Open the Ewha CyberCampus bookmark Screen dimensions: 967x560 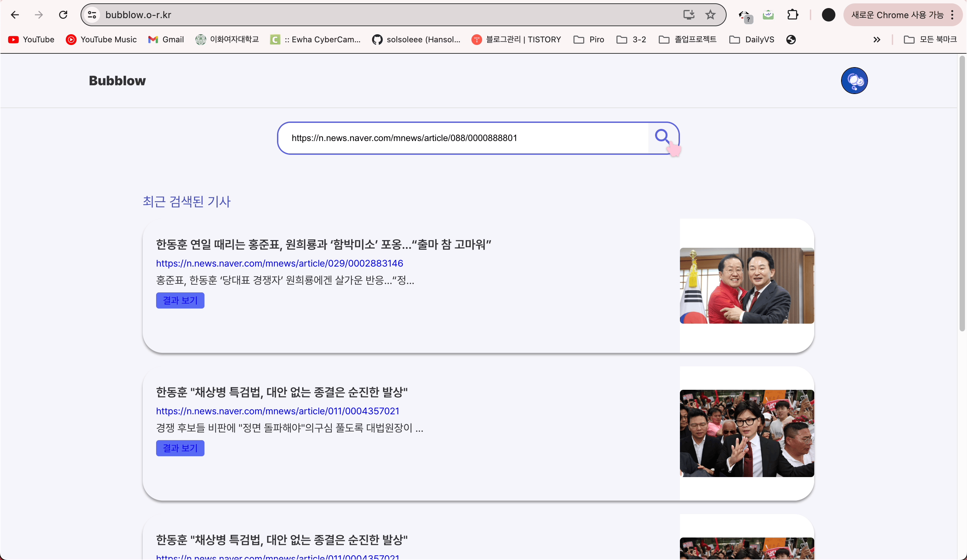pos(315,40)
